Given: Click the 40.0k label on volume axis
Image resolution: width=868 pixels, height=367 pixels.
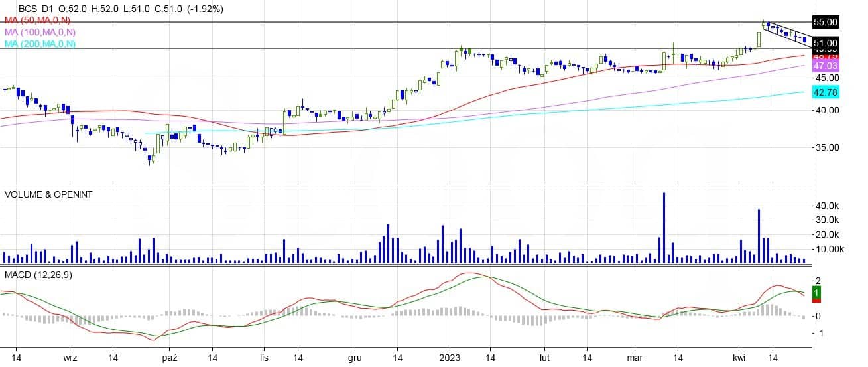Looking at the screenshot, I should [x=828, y=206].
